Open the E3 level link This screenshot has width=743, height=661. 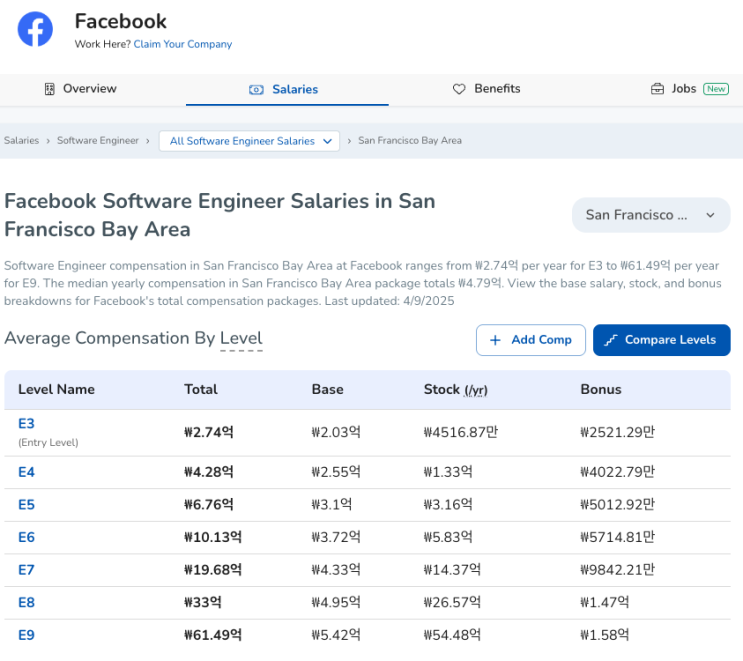pyautogui.click(x=27, y=424)
